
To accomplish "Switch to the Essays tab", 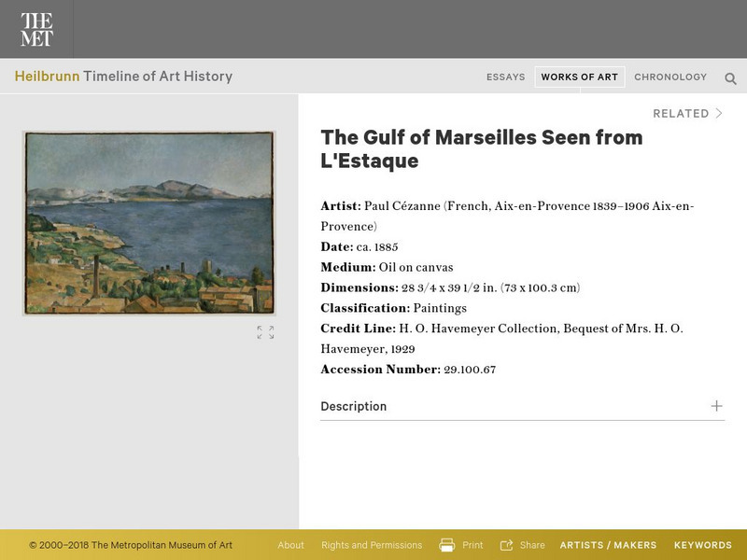I will tap(505, 77).
